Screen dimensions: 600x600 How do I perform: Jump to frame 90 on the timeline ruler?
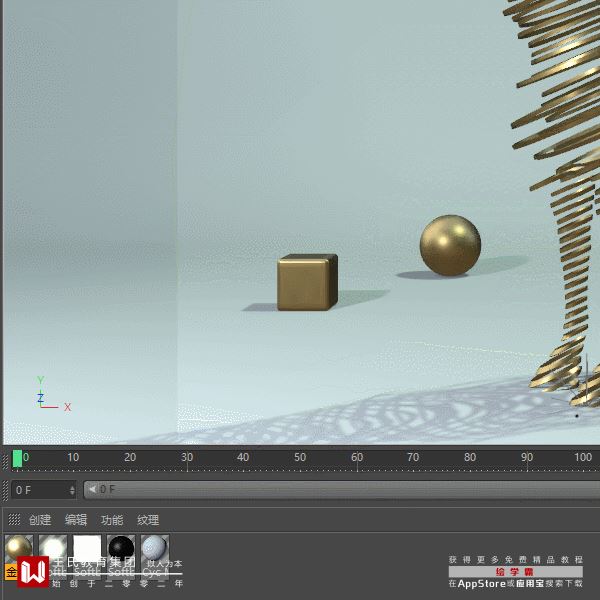pyautogui.click(x=527, y=457)
